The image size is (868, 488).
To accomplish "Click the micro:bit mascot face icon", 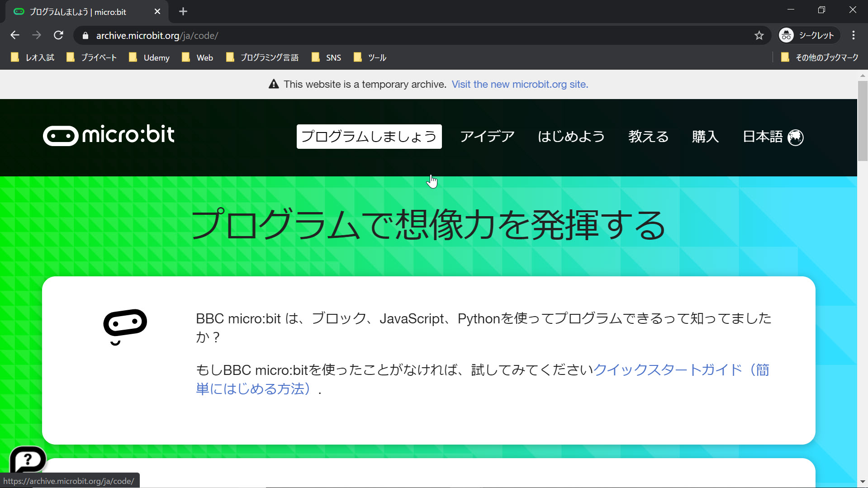I will (125, 327).
